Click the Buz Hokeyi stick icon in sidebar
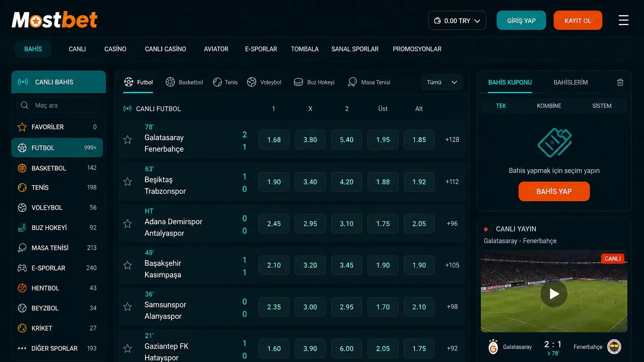Viewport: 644px width, 362px height. click(22, 228)
